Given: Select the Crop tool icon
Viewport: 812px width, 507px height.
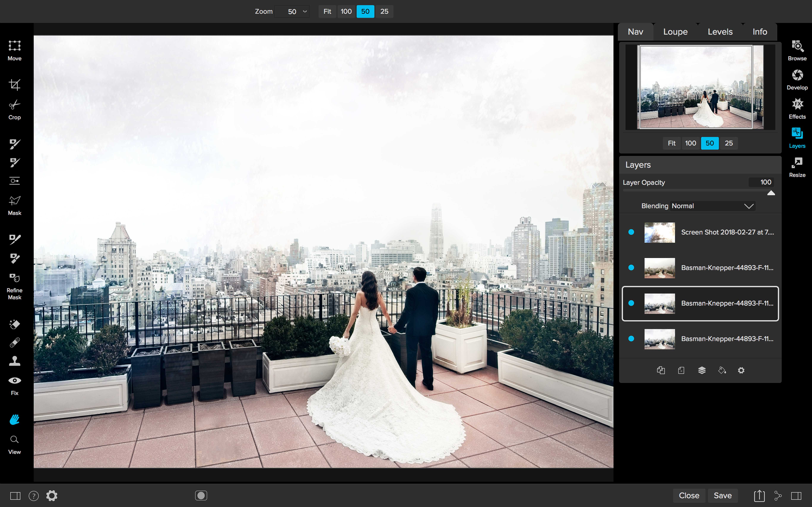Looking at the screenshot, I should [14, 85].
